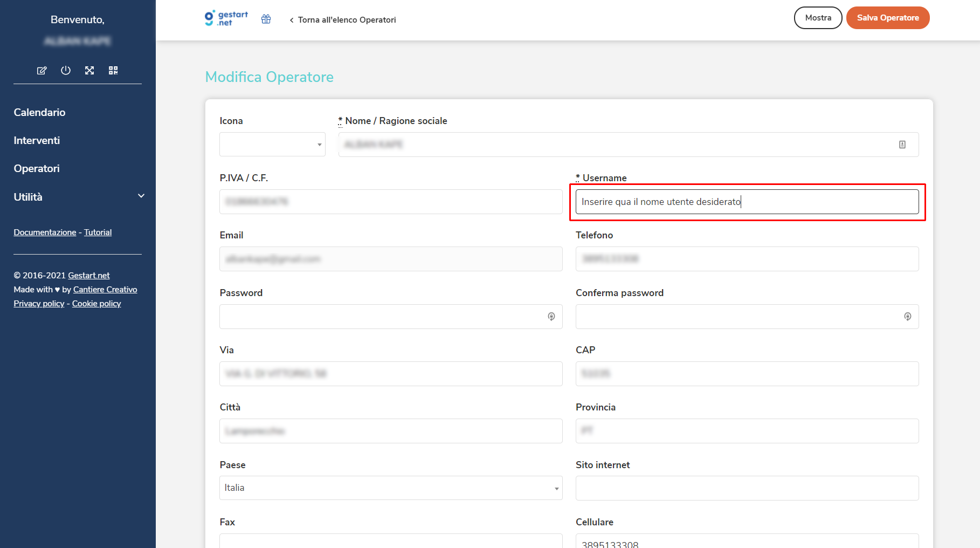Viewport: 980px width, 548px height.
Task: Click the contact card icon in name field
Action: coord(902,145)
